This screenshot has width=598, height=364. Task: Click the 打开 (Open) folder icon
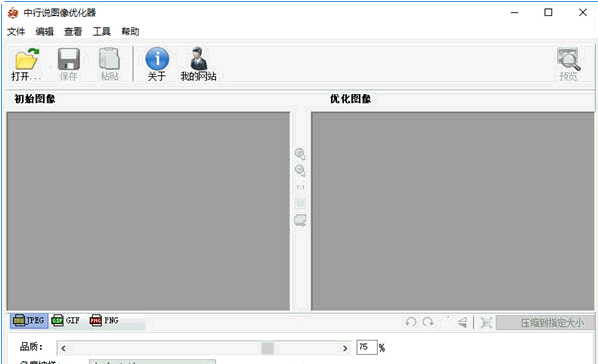tap(27, 59)
